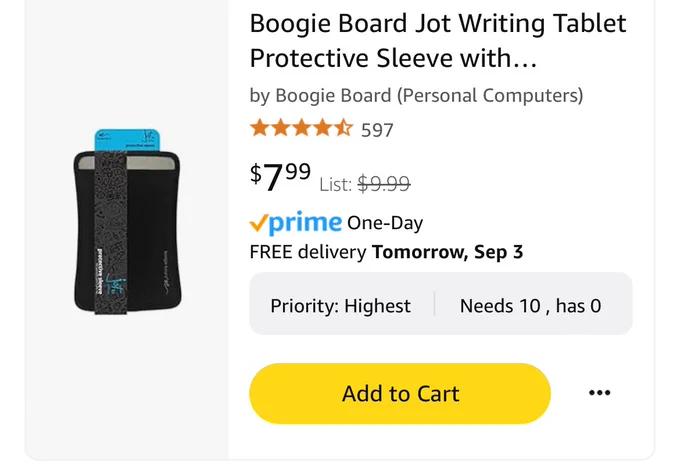Click the first filled rating star
Image resolution: width=680 pixels, height=463 pixels.
259,128
